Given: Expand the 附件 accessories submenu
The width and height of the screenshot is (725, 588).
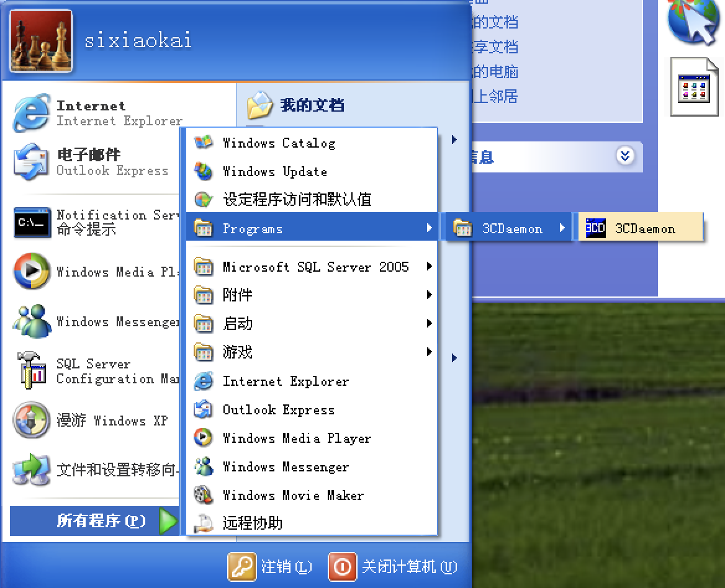Looking at the screenshot, I should [x=237, y=295].
